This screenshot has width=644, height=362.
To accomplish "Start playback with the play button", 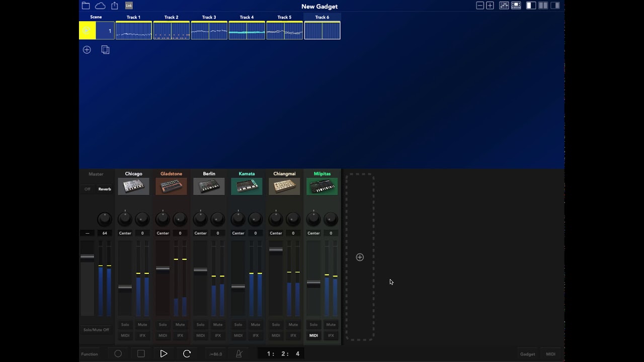I will (164, 354).
